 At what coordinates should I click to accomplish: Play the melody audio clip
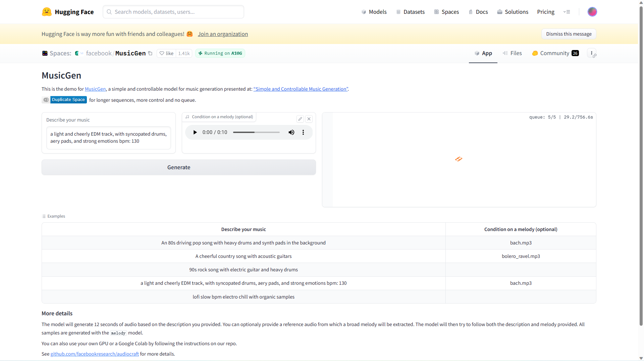click(x=195, y=132)
